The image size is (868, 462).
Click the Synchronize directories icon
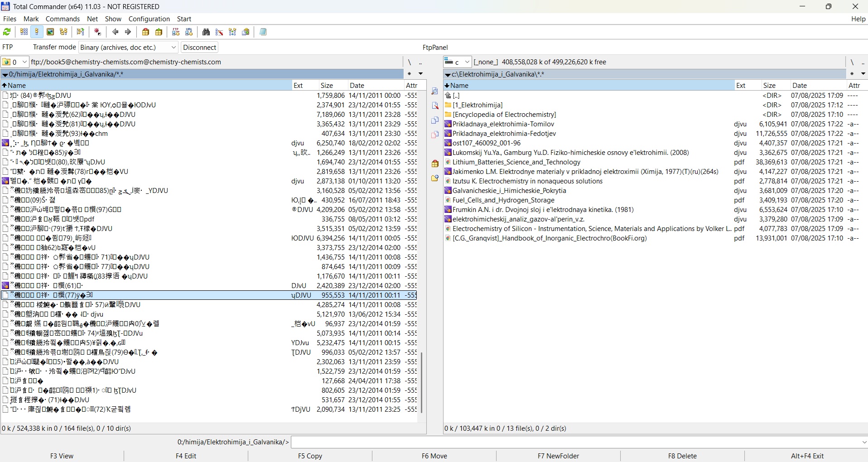pos(232,32)
